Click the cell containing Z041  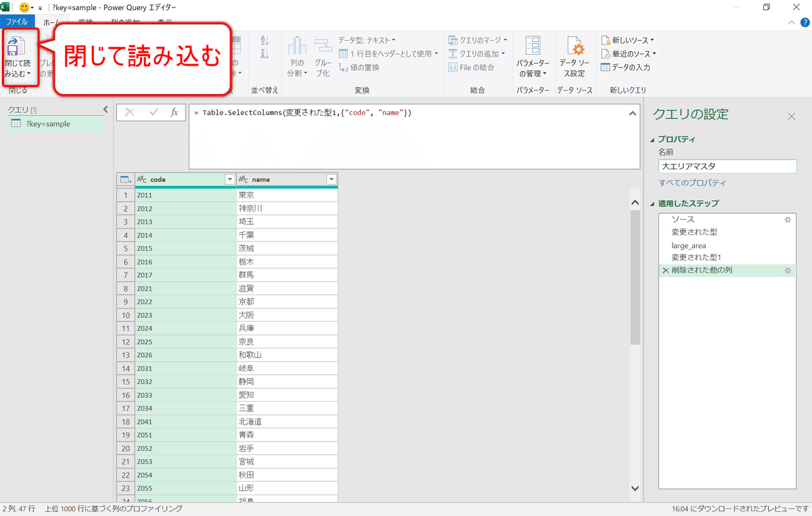click(185, 422)
